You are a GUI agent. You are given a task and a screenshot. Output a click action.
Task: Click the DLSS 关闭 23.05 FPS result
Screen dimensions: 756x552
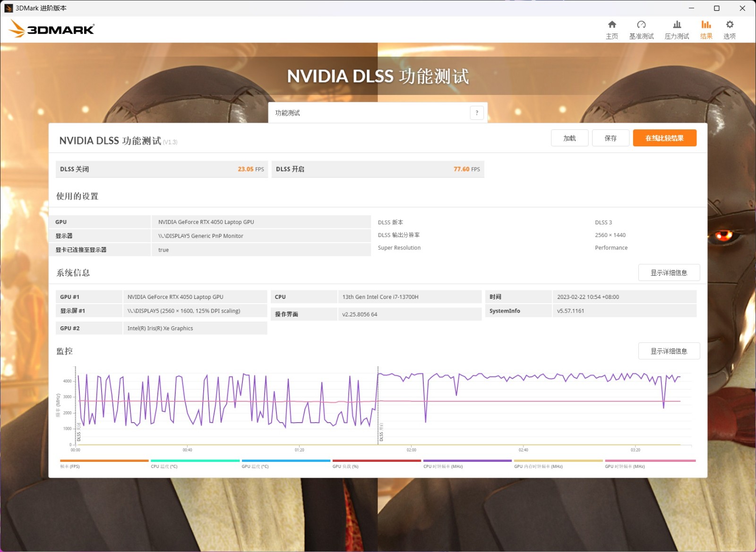(x=162, y=169)
